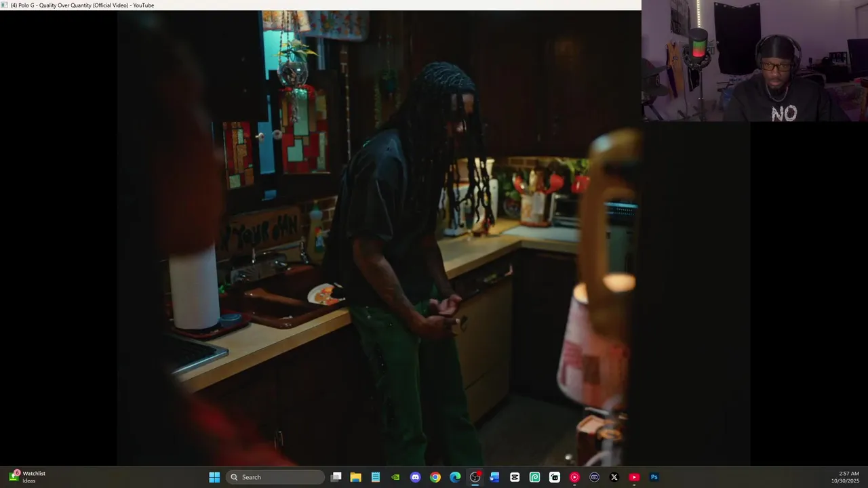Open CapCut from the taskbar

pos(515,477)
